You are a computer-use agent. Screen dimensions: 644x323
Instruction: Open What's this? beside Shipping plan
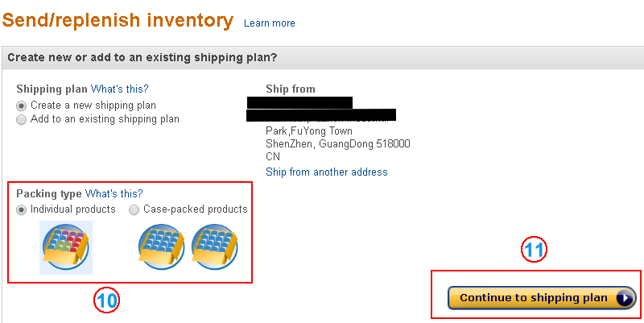coord(119,89)
